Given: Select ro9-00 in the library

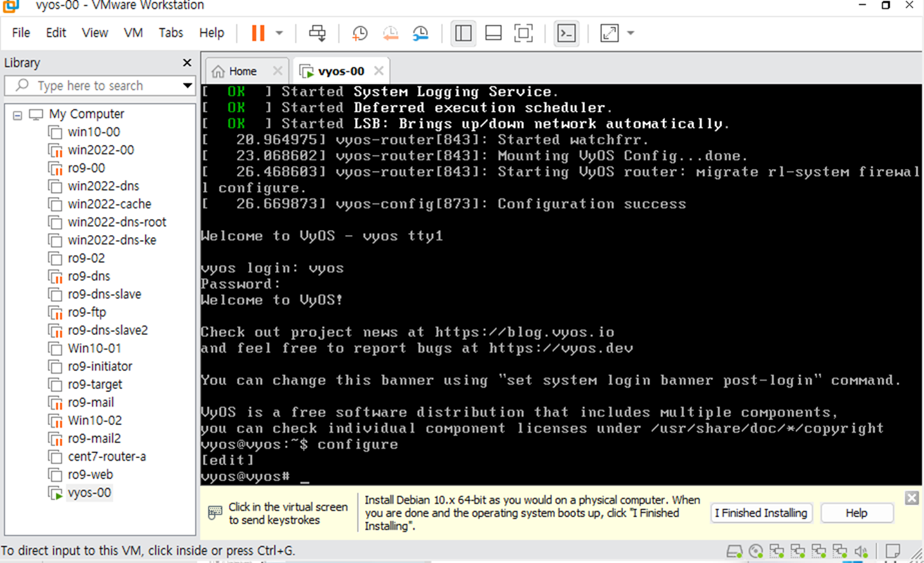Looking at the screenshot, I should tap(86, 168).
